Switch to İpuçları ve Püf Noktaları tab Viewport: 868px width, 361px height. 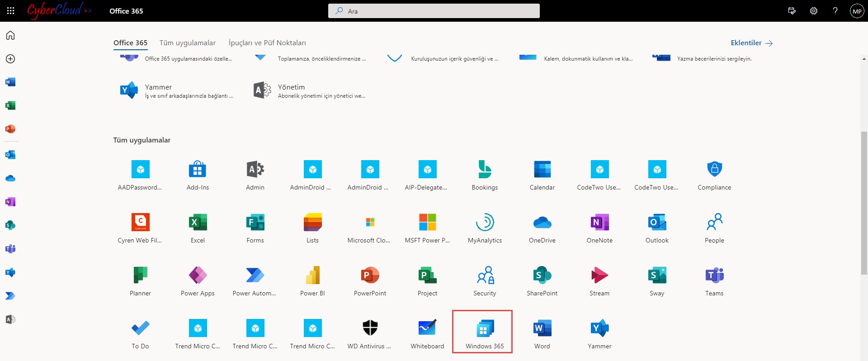point(267,43)
